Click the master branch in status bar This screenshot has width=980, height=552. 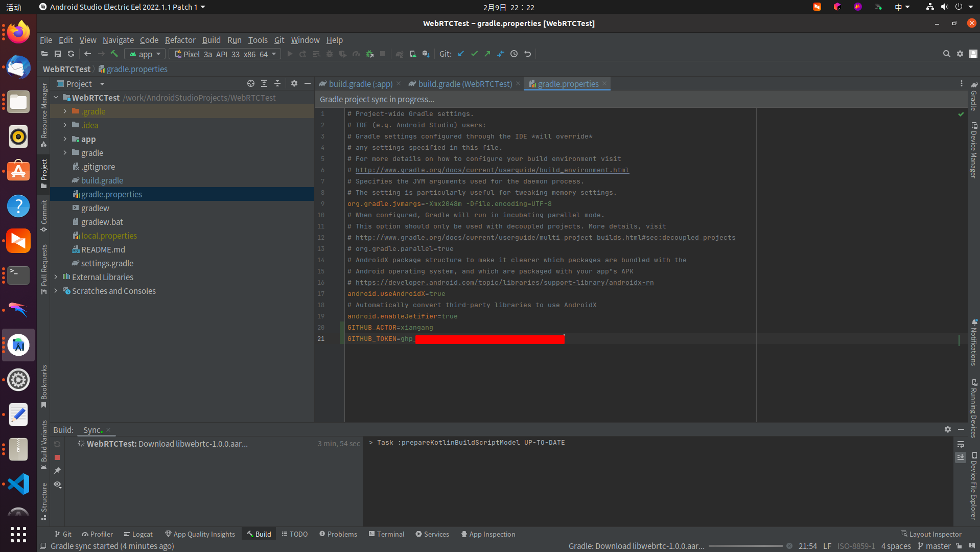coord(934,546)
